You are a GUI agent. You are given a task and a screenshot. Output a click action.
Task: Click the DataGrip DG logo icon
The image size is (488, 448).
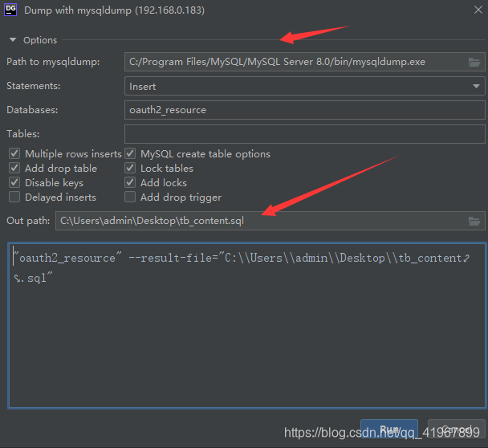click(x=10, y=10)
